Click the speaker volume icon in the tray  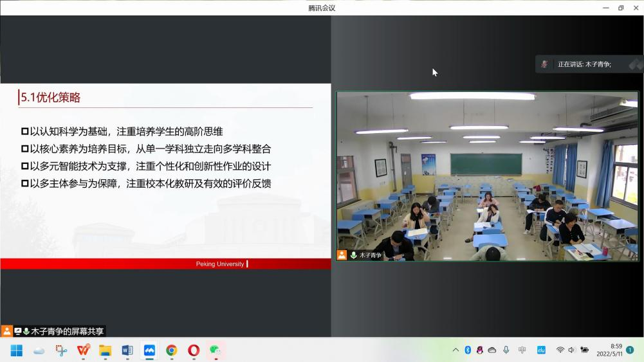[x=572, y=350]
